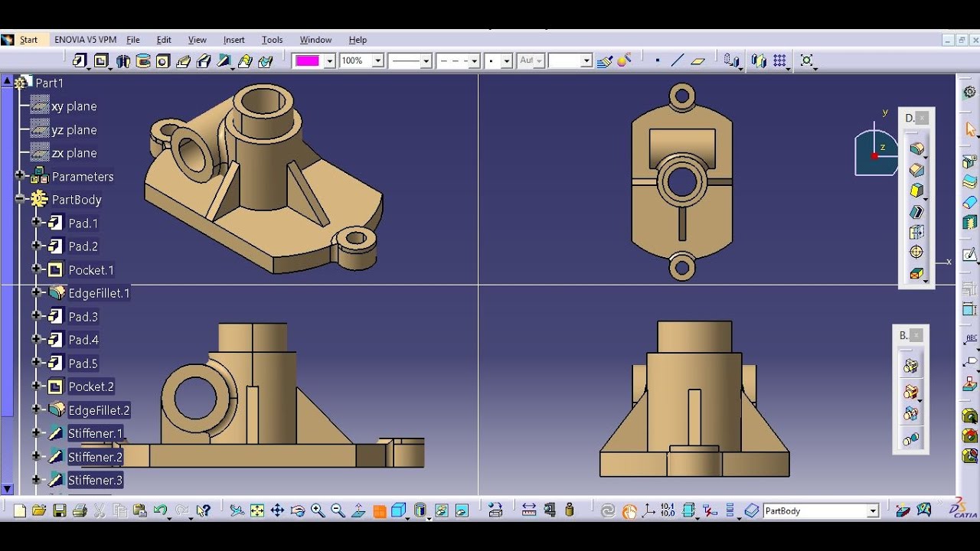Expand the EdgeFillet.1 tree node
This screenshot has height=551, width=980.
pyautogui.click(x=35, y=292)
